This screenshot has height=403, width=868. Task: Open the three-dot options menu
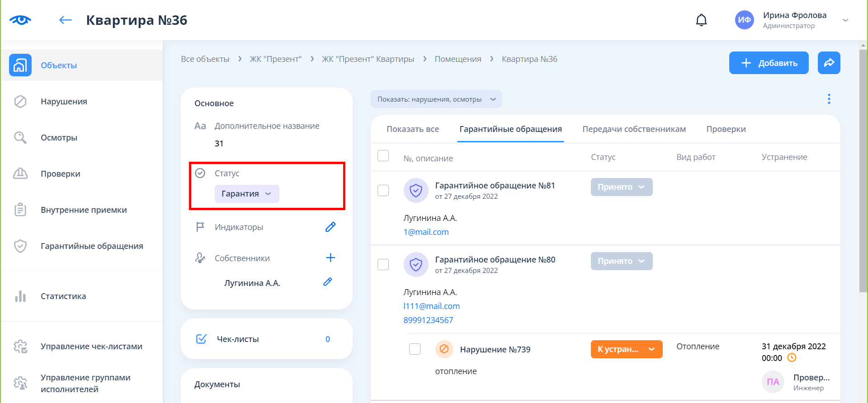click(x=829, y=99)
